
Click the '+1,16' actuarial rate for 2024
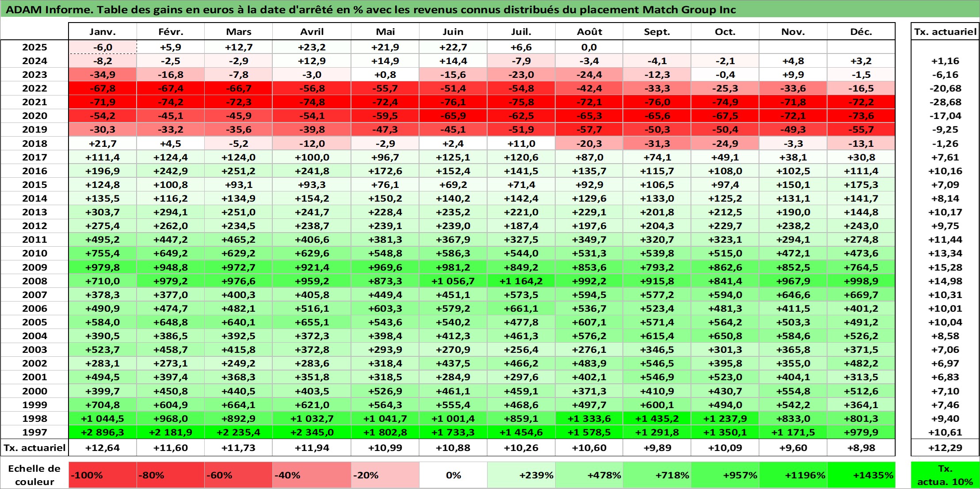pos(945,61)
